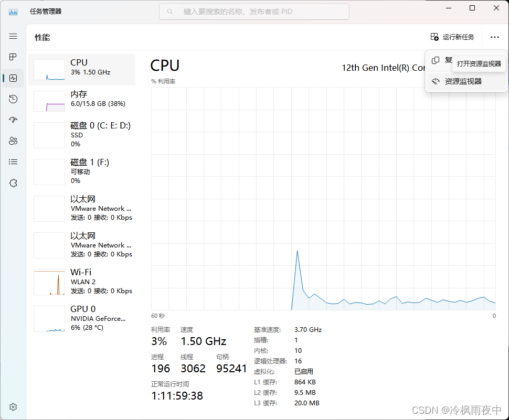Click the 性能 page heading
This screenshot has height=420, width=509.
click(43, 37)
